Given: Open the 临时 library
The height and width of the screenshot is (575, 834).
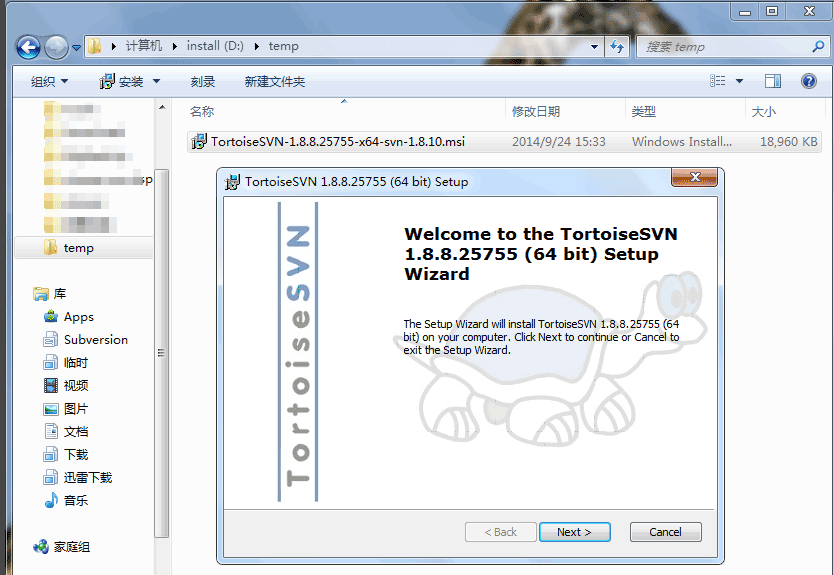Looking at the screenshot, I should 76,363.
